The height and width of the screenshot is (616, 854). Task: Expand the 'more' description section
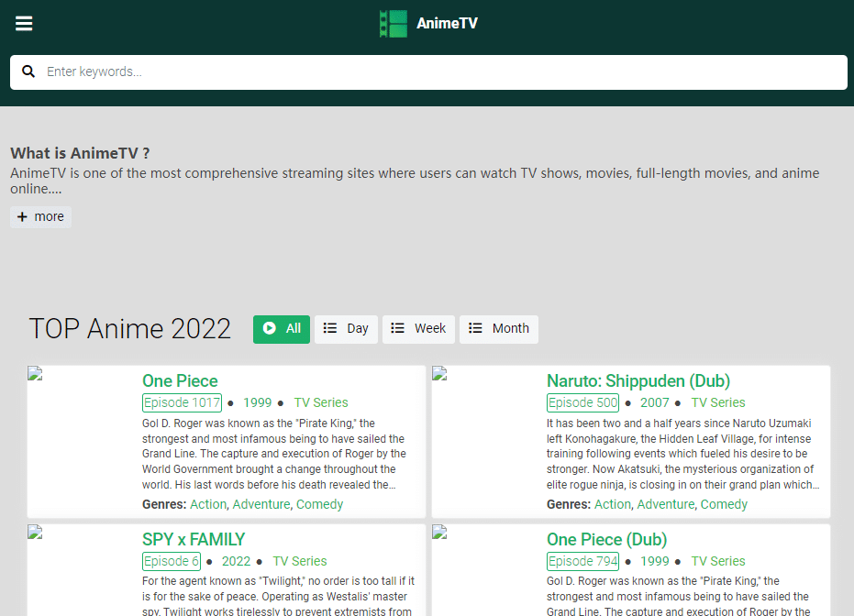click(41, 216)
